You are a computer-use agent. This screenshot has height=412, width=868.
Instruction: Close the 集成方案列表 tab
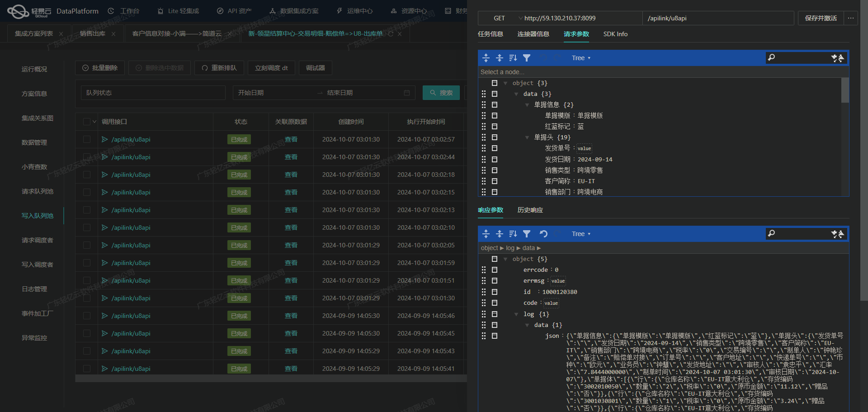click(61, 34)
